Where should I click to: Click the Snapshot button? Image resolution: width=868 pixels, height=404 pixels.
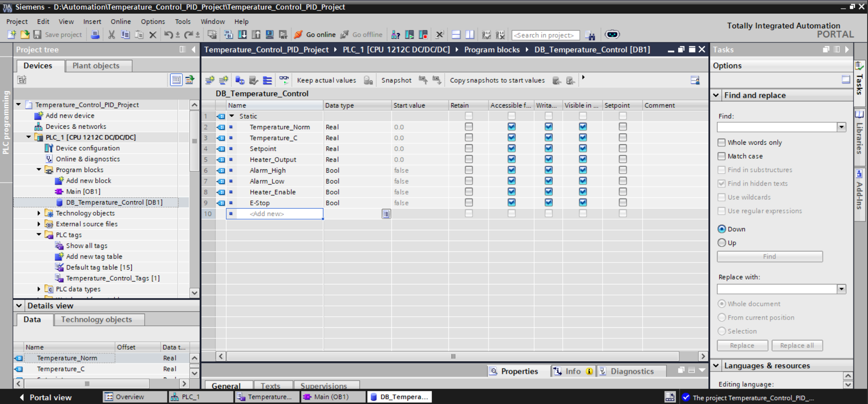(396, 80)
